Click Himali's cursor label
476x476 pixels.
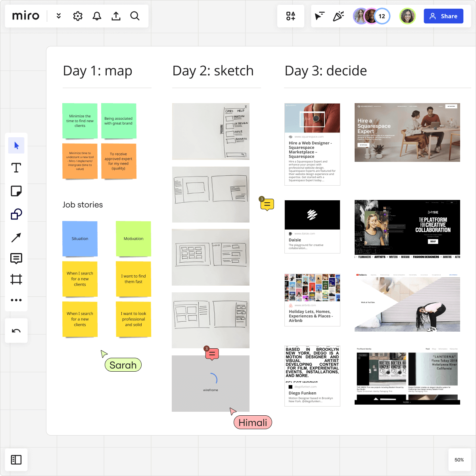pos(253,422)
